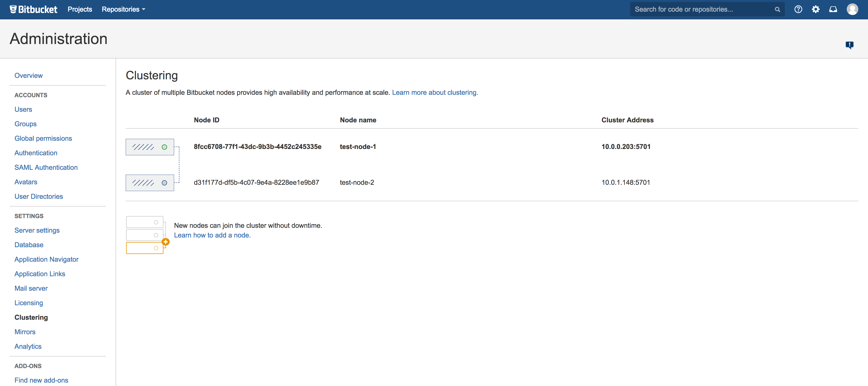Follow the Learn more about clustering link
Image resolution: width=868 pixels, height=386 pixels.
click(x=435, y=92)
